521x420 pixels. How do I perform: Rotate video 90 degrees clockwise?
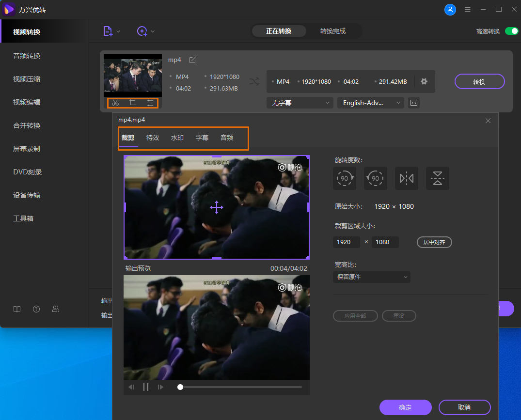pos(345,178)
